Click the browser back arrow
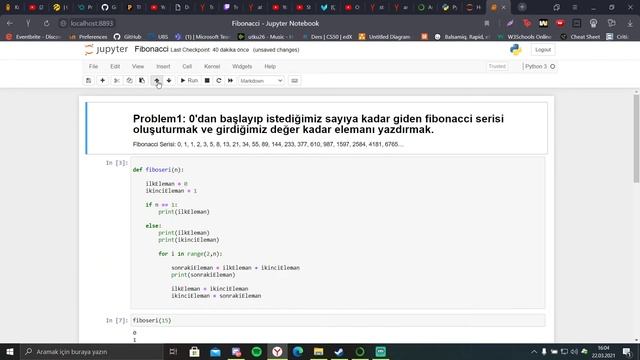This screenshot has height=360, width=640. tap(9, 23)
